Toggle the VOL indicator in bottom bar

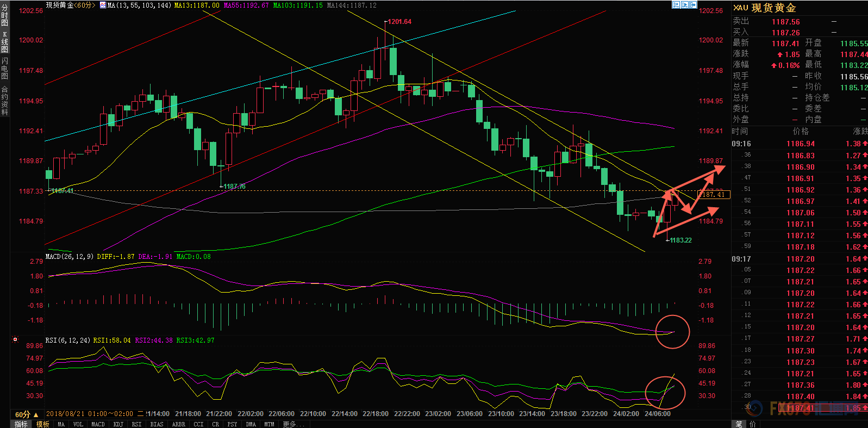(78, 424)
